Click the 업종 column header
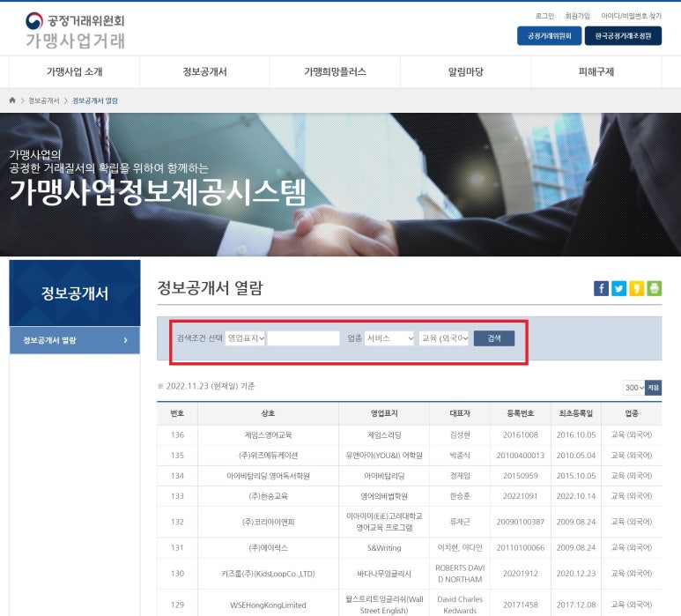681x616 pixels. tap(632, 413)
